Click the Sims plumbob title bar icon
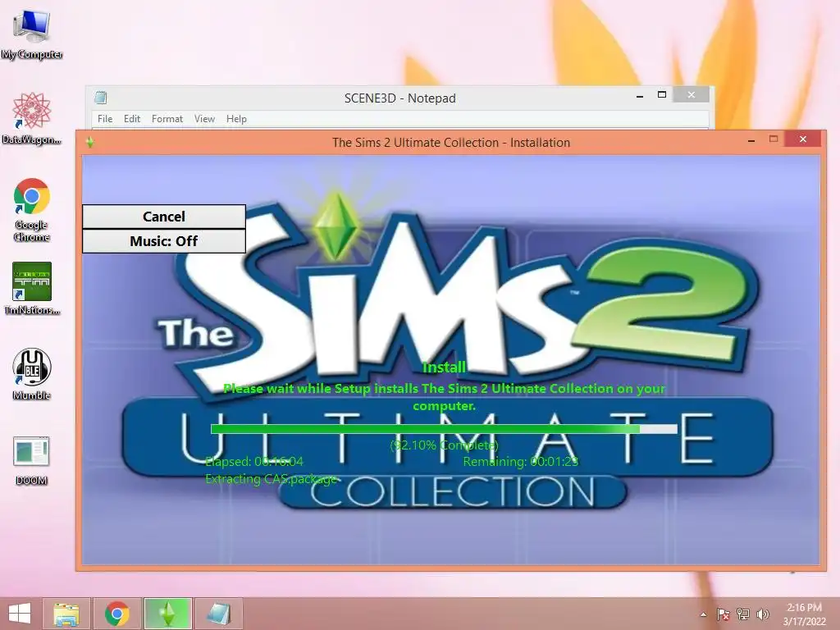The height and width of the screenshot is (630, 840). pos(90,142)
